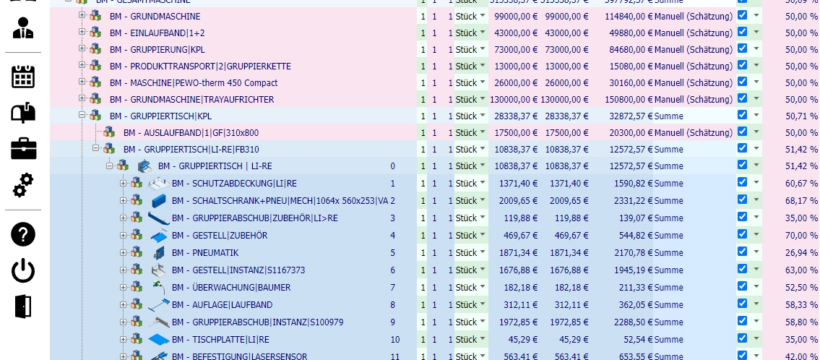Viewport: 820px width, 360px height.
Task: Select row BM - GESTELL|INSTANZ|S1167373
Action: 238,271
